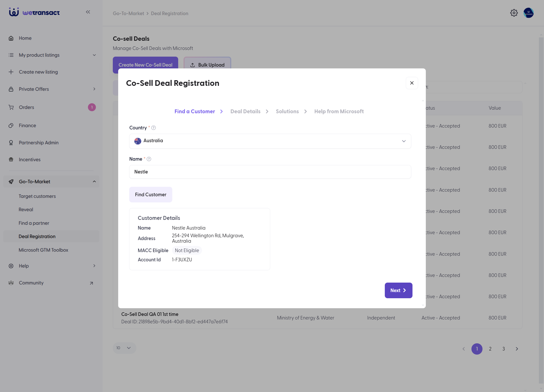Image resolution: width=544 pixels, height=392 pixels.
Task: Close the Co-Sell Deal Registration dialog
Action: (412, 83)
